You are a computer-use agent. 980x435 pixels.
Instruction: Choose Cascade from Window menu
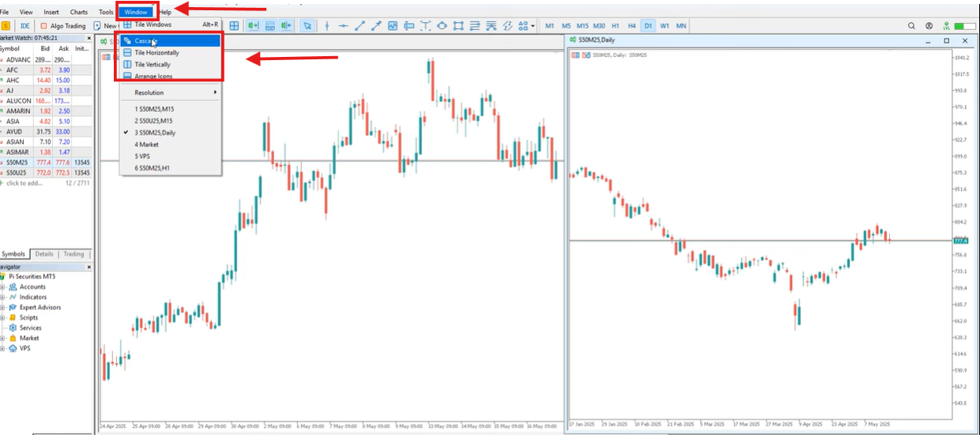click(x=171, y=41)
